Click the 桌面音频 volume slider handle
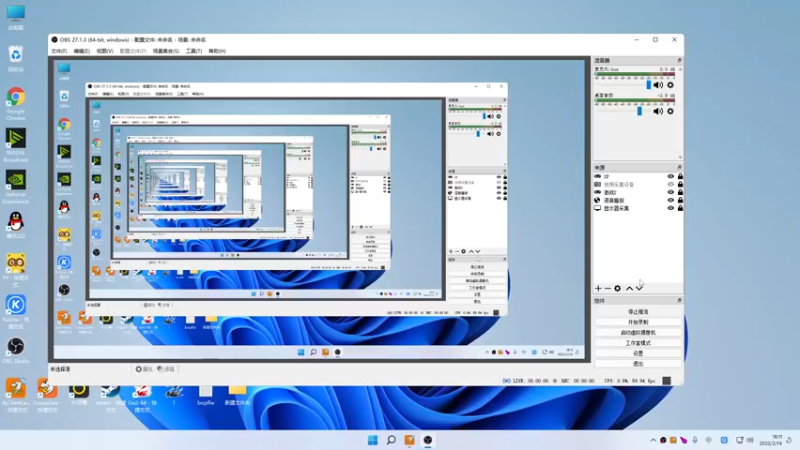Image resolution: width=800 pixels, height=450 pixels. [639, 111]
